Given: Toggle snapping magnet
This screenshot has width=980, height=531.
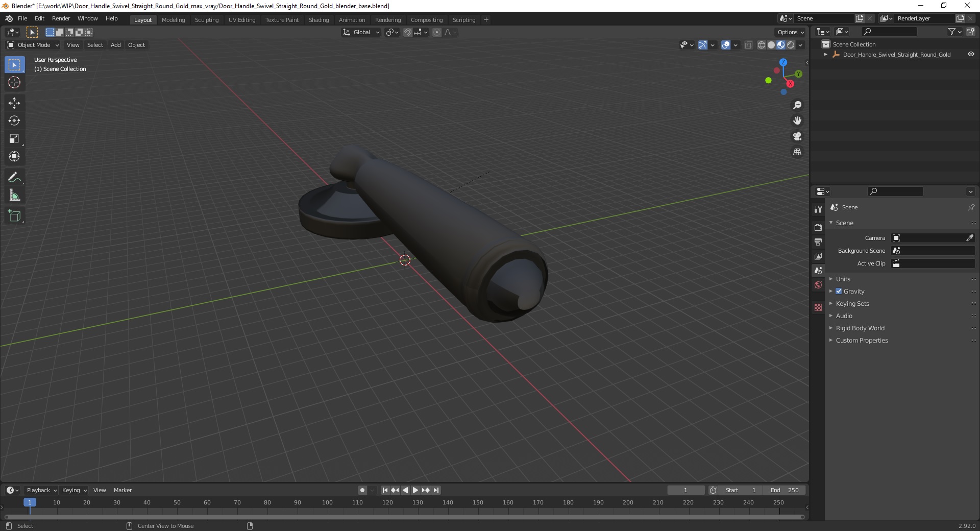Looking at the screenshot, I should pyautogui.click(x=408, y=32).
